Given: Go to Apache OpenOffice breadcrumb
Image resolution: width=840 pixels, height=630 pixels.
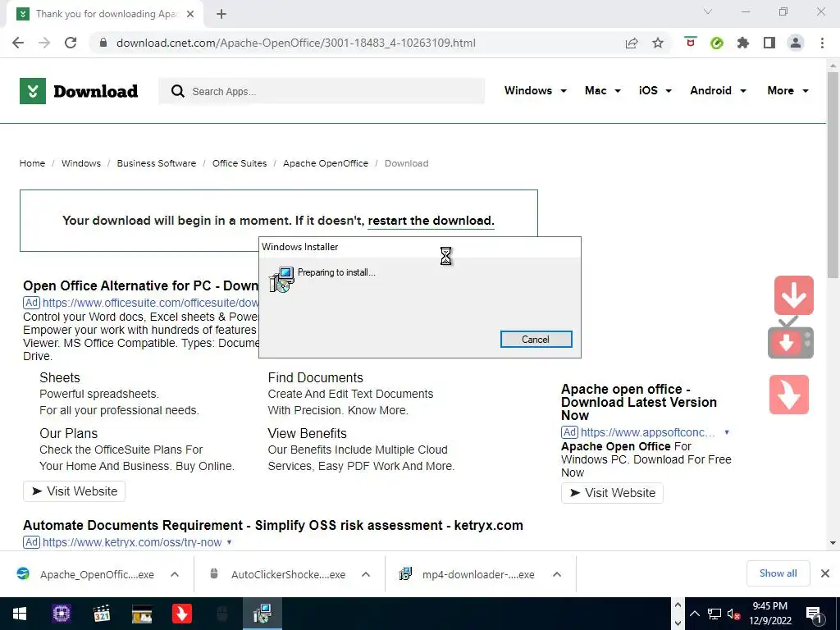Looking at the screenshot, I should (x=326, y=163).
